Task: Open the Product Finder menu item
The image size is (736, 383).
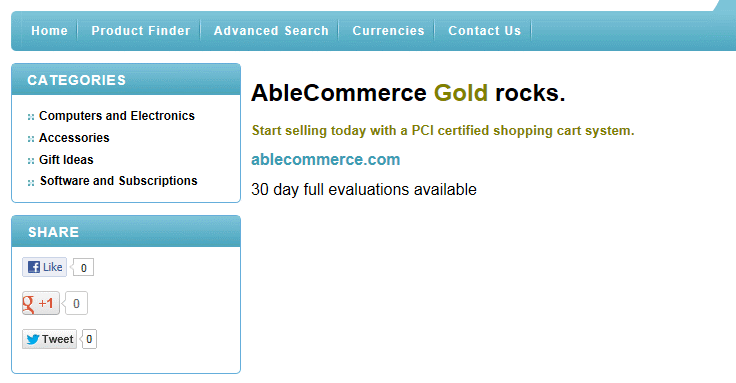Action: pyautogui.click(x=141, y=31)
